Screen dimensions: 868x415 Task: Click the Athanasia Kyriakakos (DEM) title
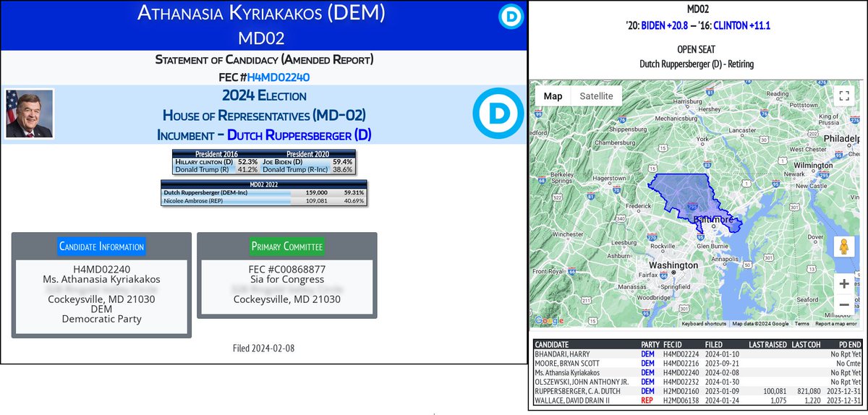(x=263, y=13)
